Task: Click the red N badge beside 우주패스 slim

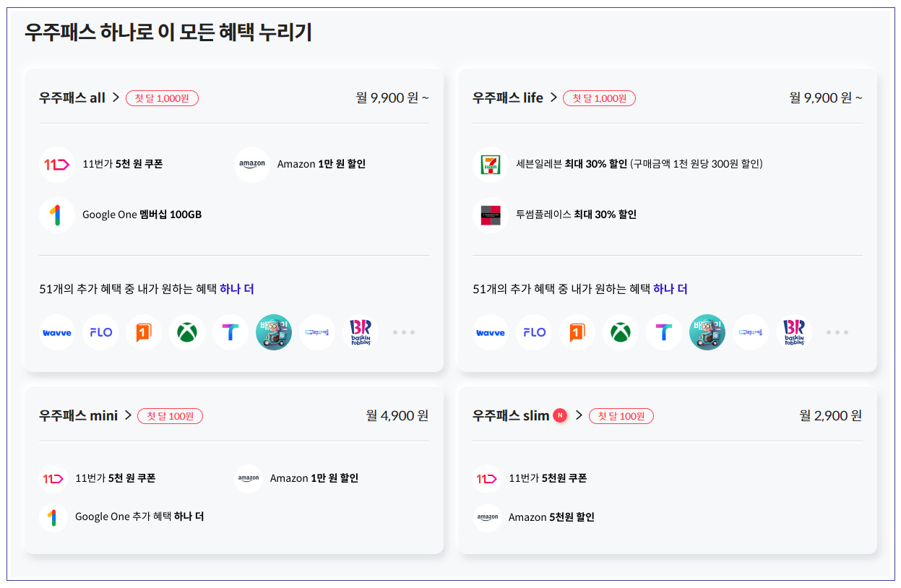Action: [x=560, y=415]
